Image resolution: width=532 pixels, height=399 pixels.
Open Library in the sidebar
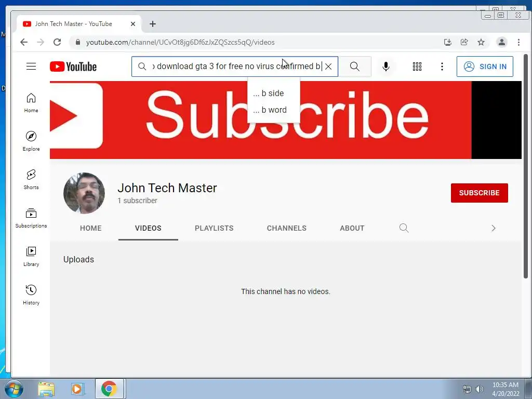31,256
